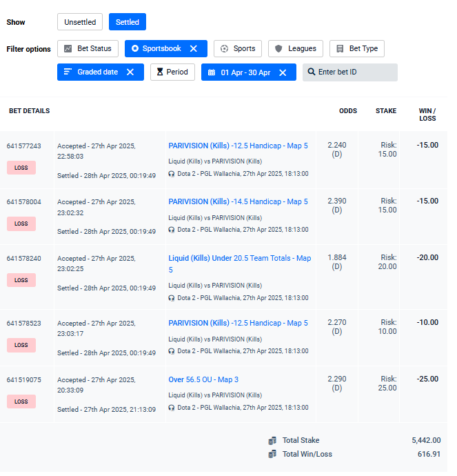Open Over 56.5 OU Map 3 bet link
Screen dimensions: 457x476
coord(203,379)
